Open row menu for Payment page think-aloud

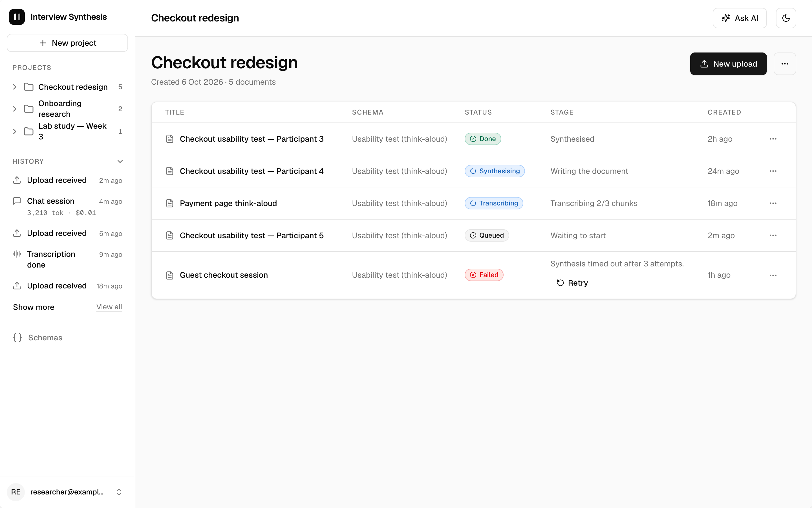pyautogui.click(x=773, y=203)
